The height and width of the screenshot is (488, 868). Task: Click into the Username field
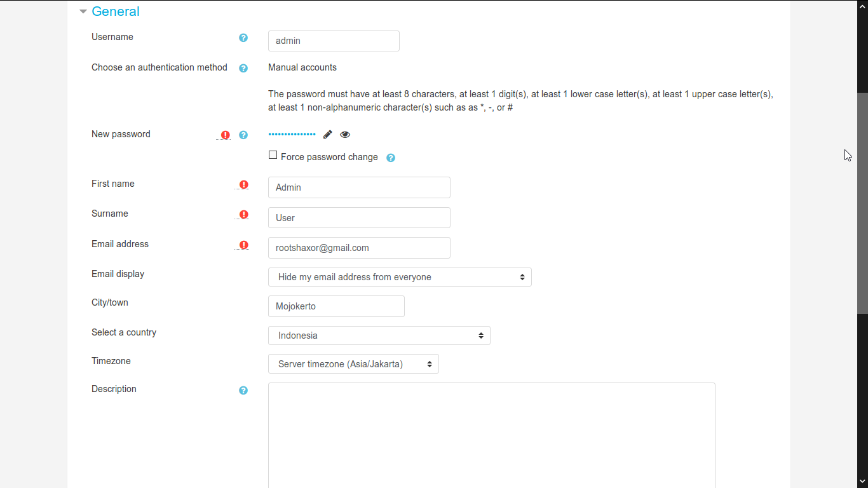[334, 41]
